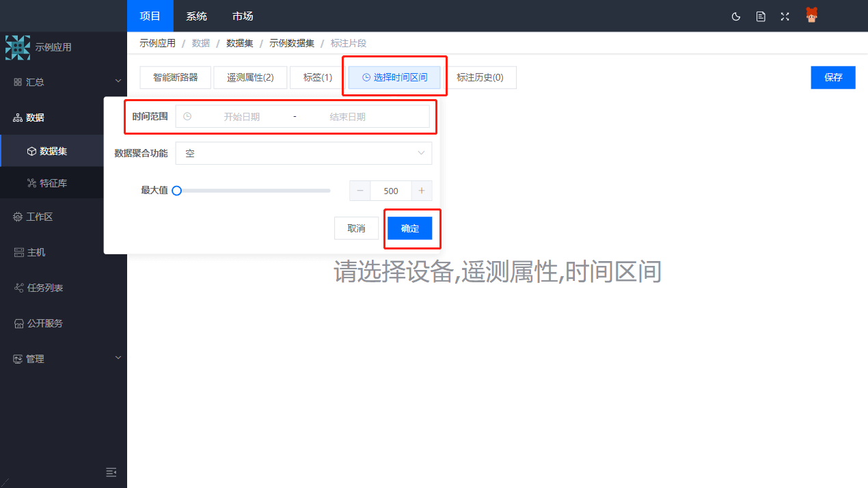Switch to 市场 top tab

[x=243, y=16]
